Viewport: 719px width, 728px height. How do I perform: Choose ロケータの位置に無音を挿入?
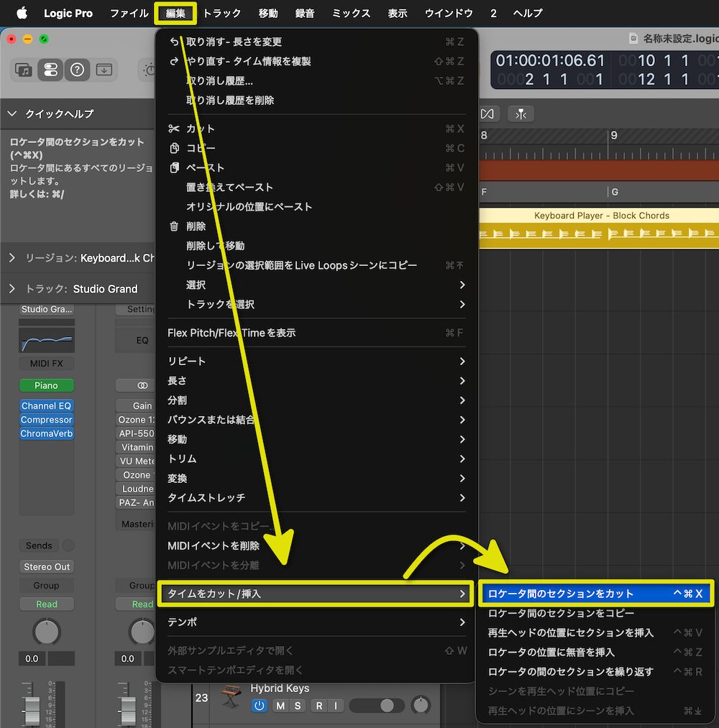tap(595, 653)
